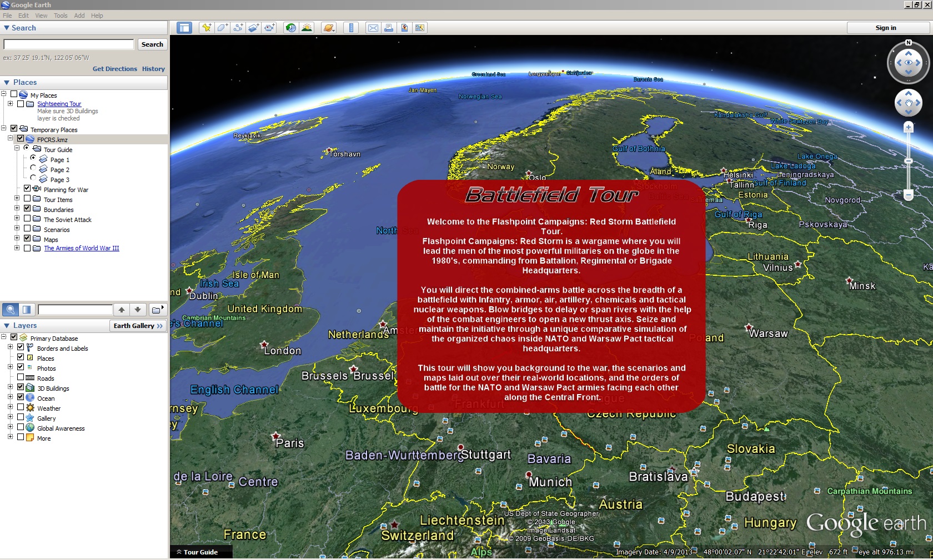The height and width of the screenshot is (560, 933).
Task: Enable Sightseeing Tour checkbox
Action: (21, 104)
